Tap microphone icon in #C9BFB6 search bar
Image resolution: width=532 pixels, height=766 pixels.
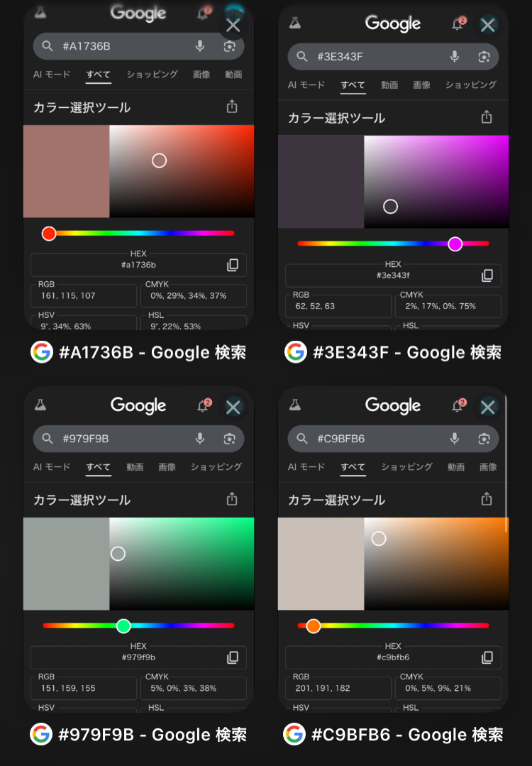[455, 439]
